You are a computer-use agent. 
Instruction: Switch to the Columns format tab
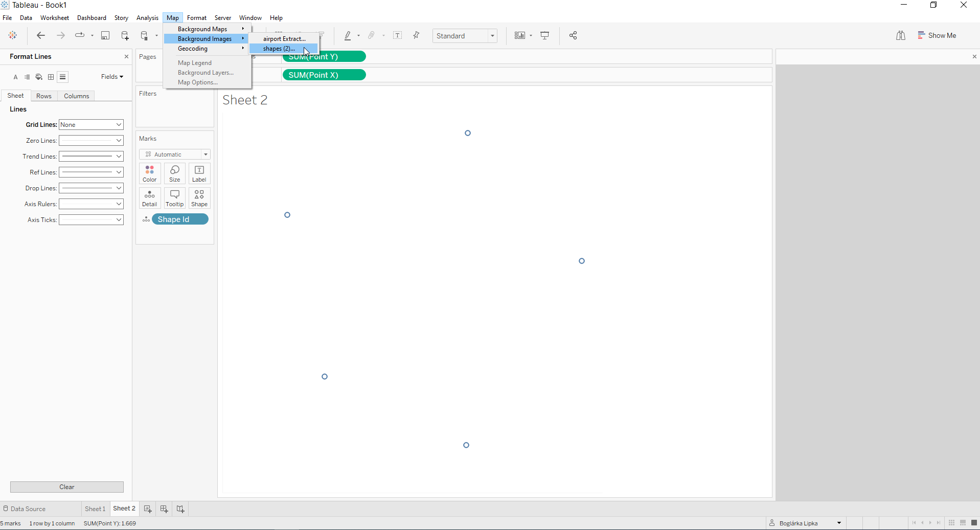click(77, 96)
